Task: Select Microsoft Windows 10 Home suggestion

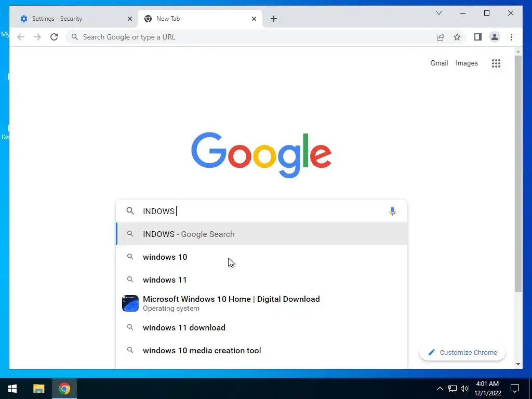Action: (x=262, y=303)
